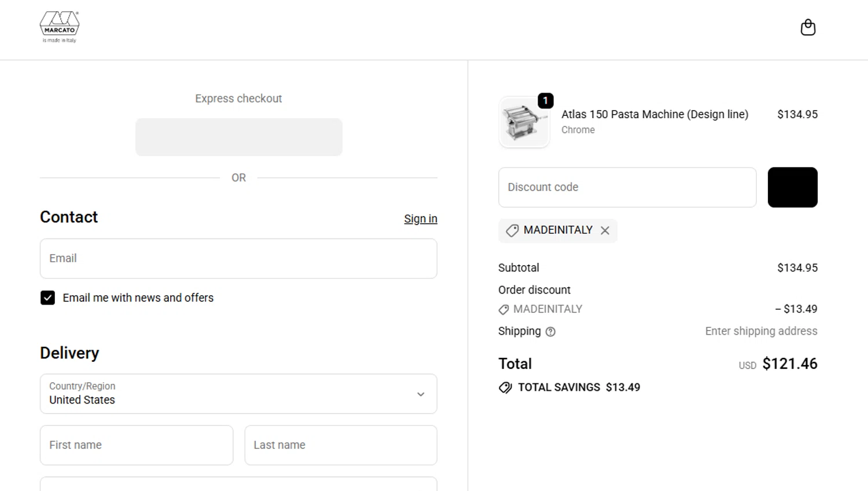Open the Atlas 150 Pasta Machine thumbnail
Viewport: 868px width, 491px height.
click(524, 122)
